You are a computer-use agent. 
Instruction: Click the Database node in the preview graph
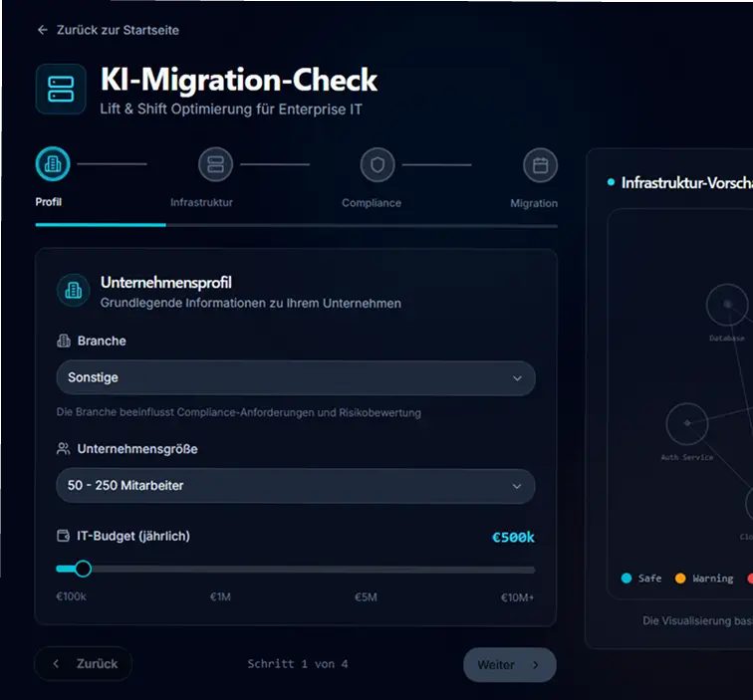(727, 305)
